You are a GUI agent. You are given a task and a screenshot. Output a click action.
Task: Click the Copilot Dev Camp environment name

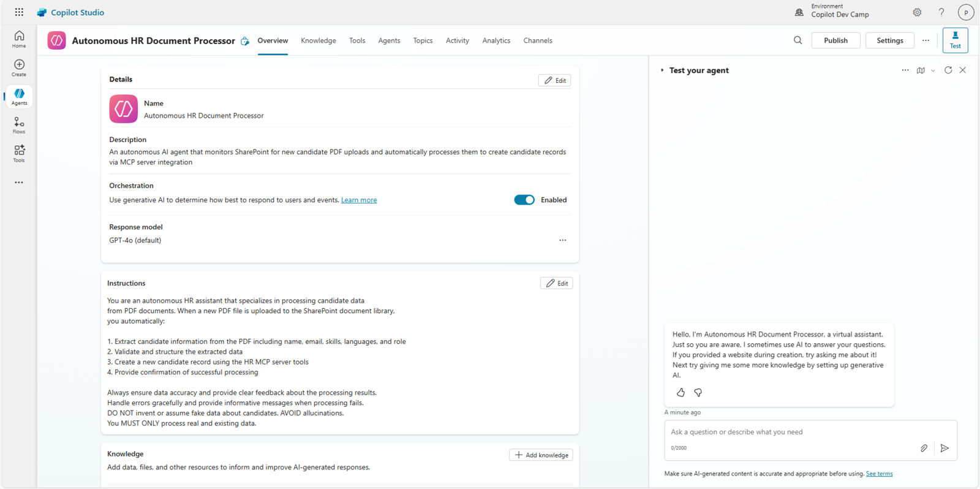[840, 15]
